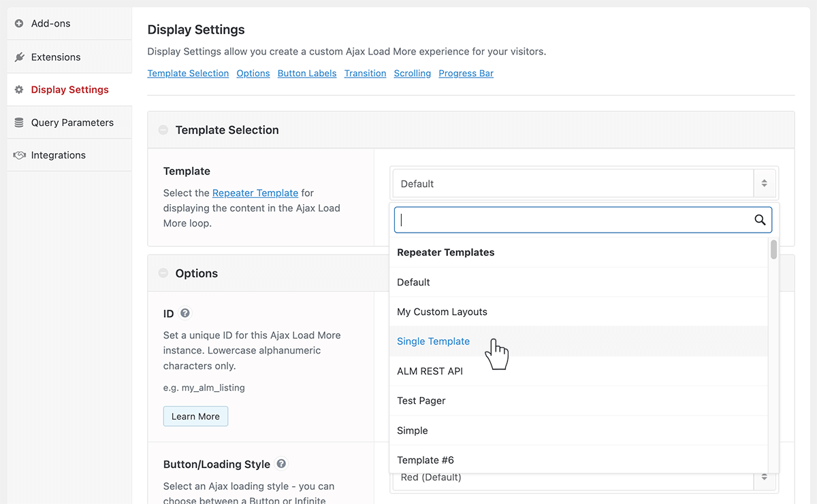Jump to Options anchor link
This screenshot has height=504, width=817.
click(x=253, y=73)
